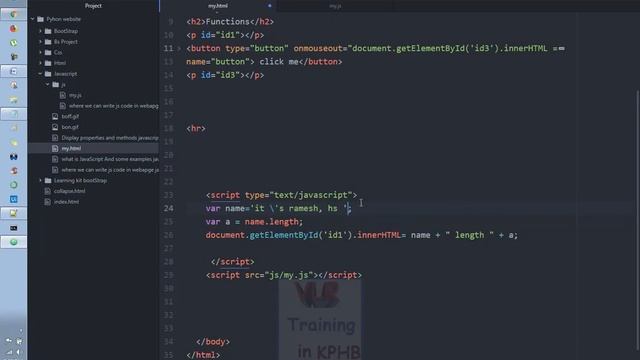Click the Html folder icon

(48, 63)
